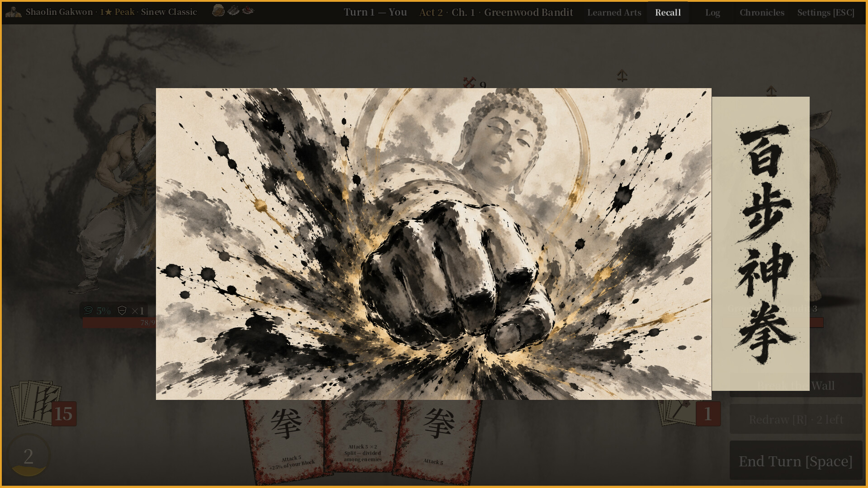Select the third red relic icon
This screenshot has width=868, height=488.
(248, 10)
